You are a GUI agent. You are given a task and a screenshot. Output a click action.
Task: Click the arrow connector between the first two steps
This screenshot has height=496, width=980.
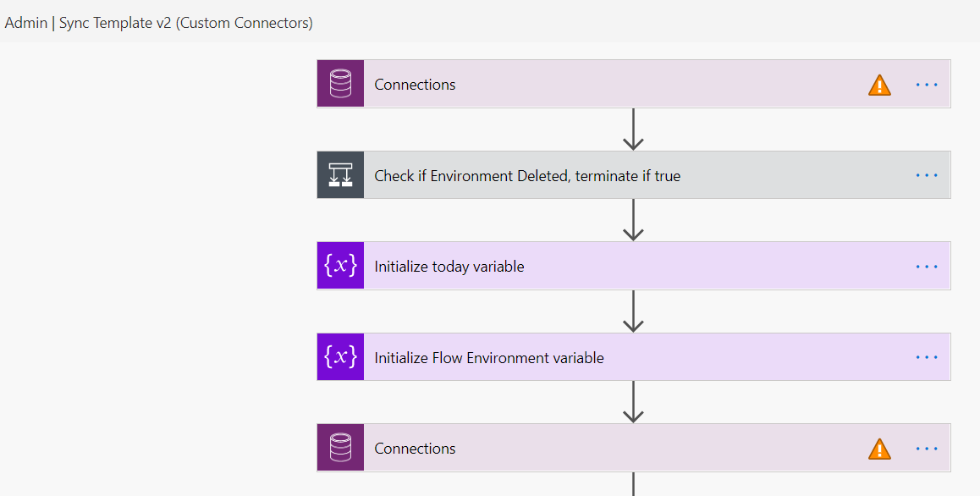[632, 130]
